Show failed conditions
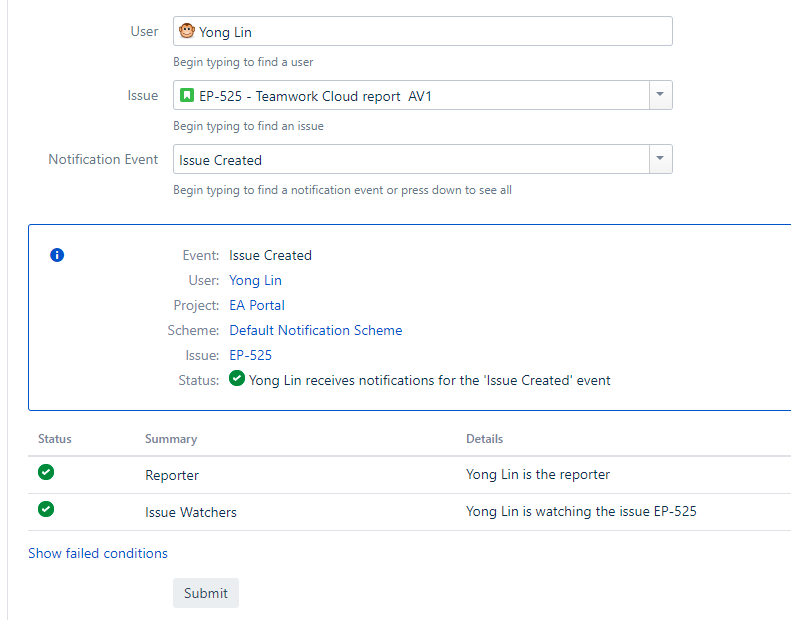Viewport: 791px width, 620px height. pyautogui.click(x=98, y=553)
